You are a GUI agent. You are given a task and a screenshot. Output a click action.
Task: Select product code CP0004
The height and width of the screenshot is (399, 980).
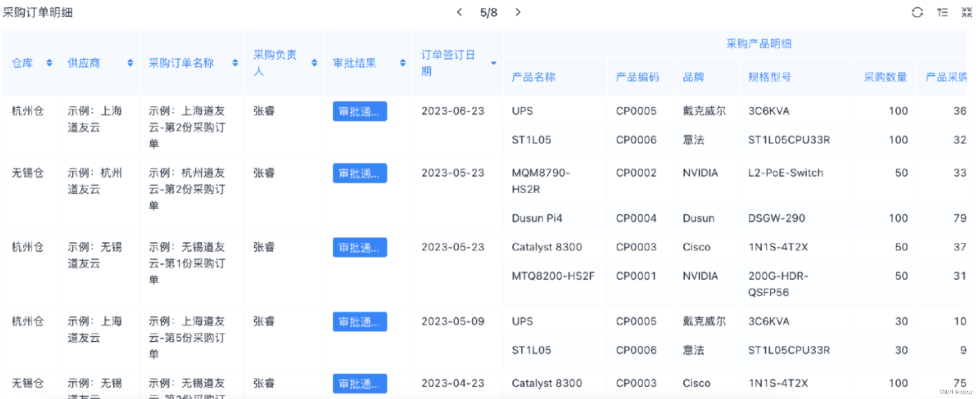pyautogui.click(x=636, y=218)
